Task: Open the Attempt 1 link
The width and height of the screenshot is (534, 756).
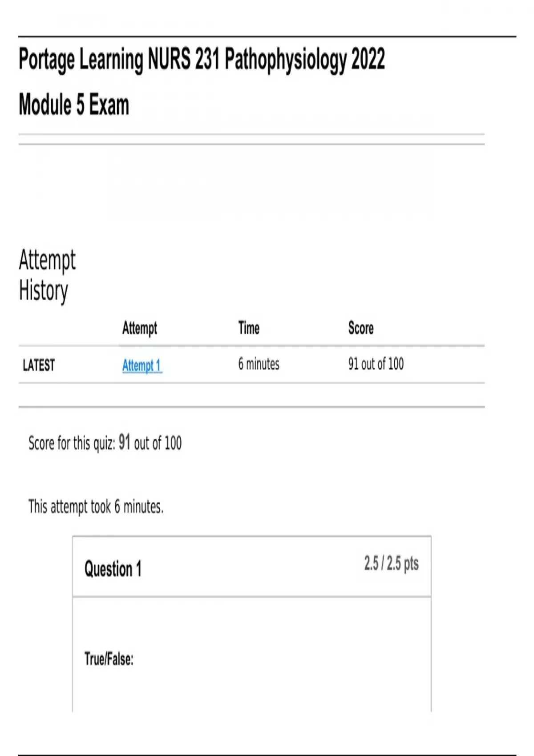Action: tap(142, 366)
